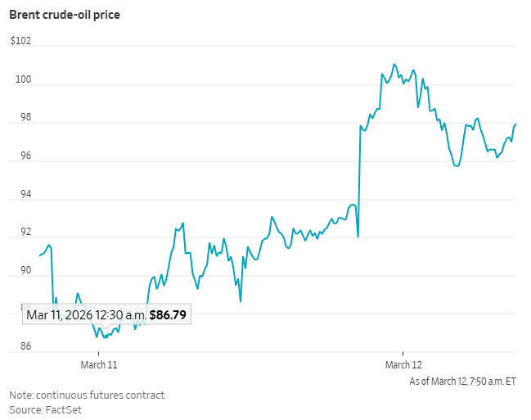Click the rightmost end of the price line
Screen dimensions: 531x420
pos(515,124)
